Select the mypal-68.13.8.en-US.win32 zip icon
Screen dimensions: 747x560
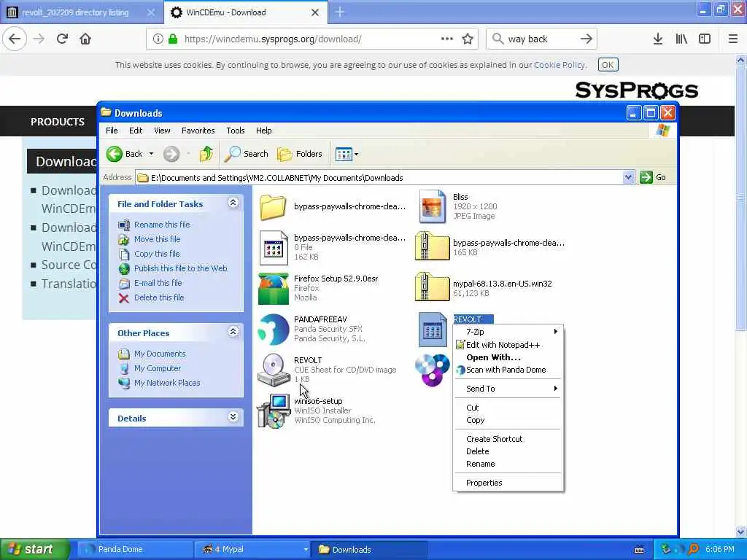pyautogui.click(x=432, y=287)
